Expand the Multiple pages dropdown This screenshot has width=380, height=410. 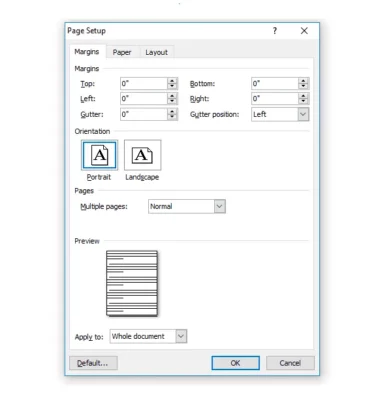(x=220, y=206)
